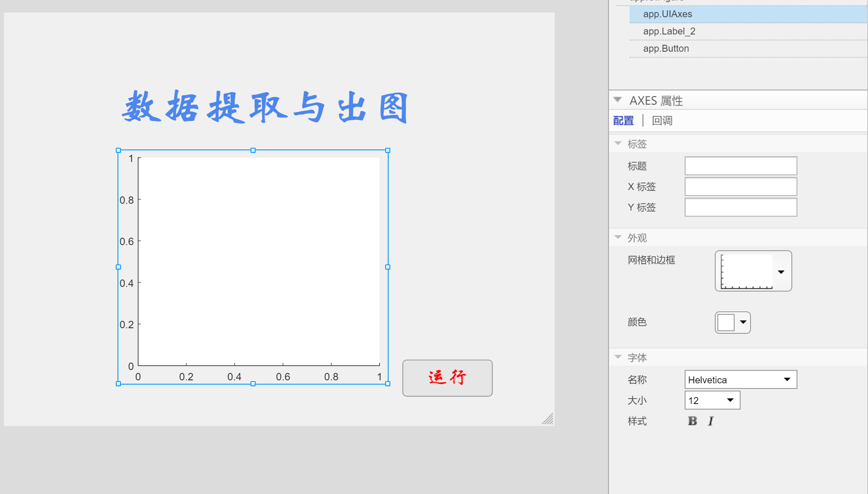This screenshot has width=868, height=494.
Task: Select the 配置 tab
Action: pos(623,121)
